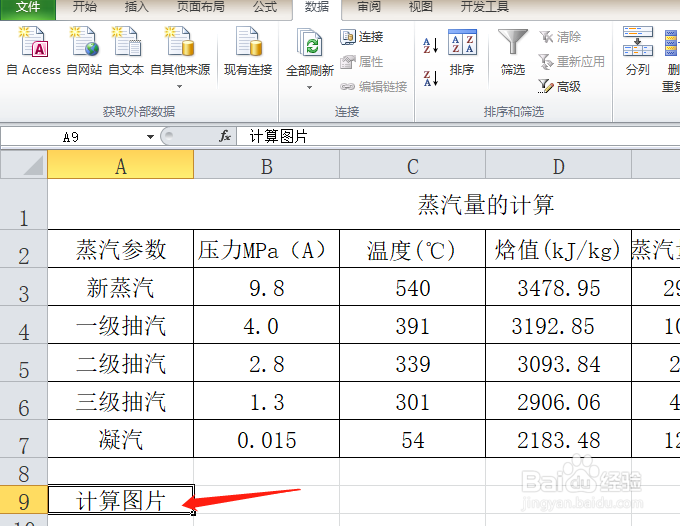Click the Name Box showing A9
Image resolution: width=680 pixels, height=526 pixels.
[x=71, y=137]
